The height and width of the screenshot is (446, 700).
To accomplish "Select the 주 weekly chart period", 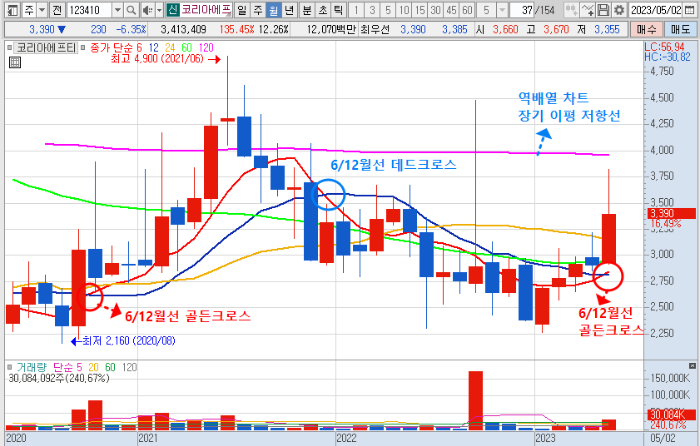I will (x=258, y=10).
